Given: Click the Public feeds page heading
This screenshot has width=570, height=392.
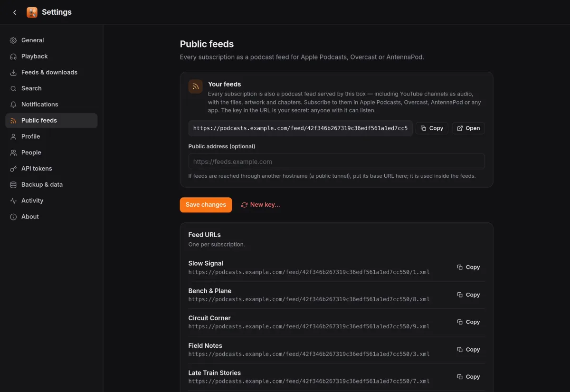Looking at the screenshot, I should 207,44.
